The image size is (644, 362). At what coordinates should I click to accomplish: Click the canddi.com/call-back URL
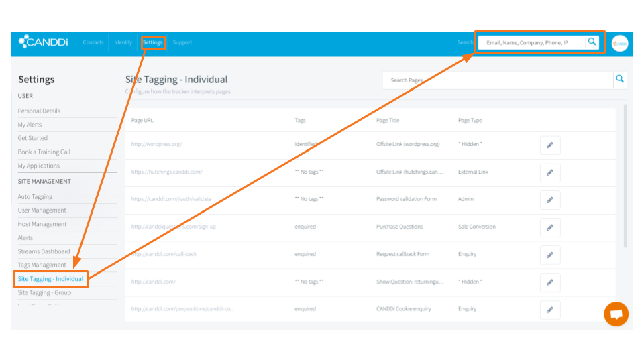pos(164,254)
